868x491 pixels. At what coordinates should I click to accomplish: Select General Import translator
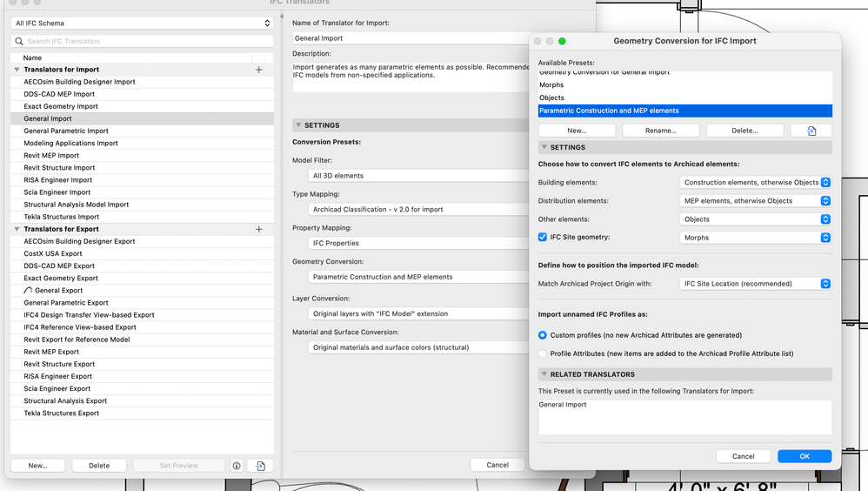pyautogui.click(x=143, y=118)
